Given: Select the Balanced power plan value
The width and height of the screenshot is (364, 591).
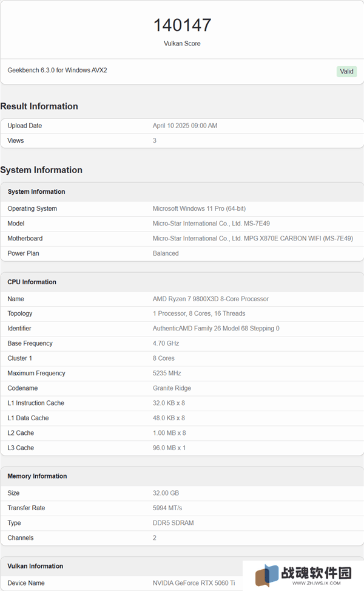Looking at the screenshot, I should (166, 253).
